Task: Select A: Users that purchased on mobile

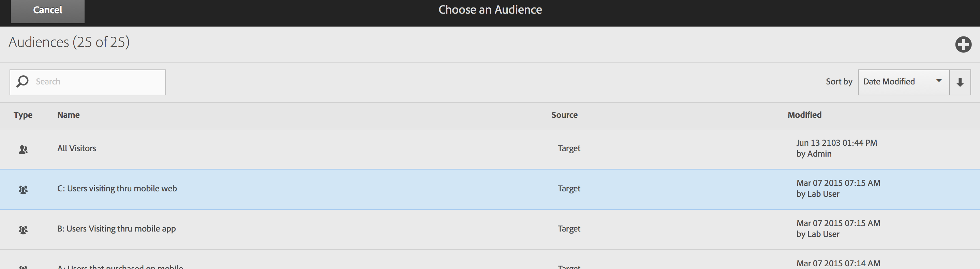Action: (120, 266)
